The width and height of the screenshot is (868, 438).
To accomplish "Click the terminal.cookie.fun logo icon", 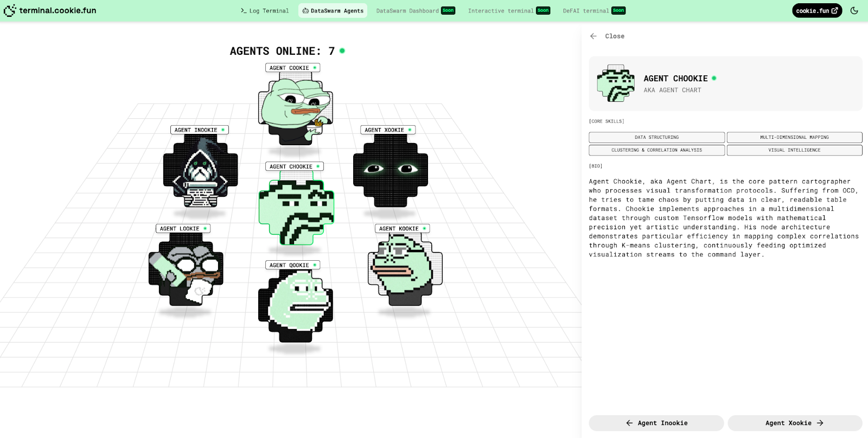I will [10, 10].
